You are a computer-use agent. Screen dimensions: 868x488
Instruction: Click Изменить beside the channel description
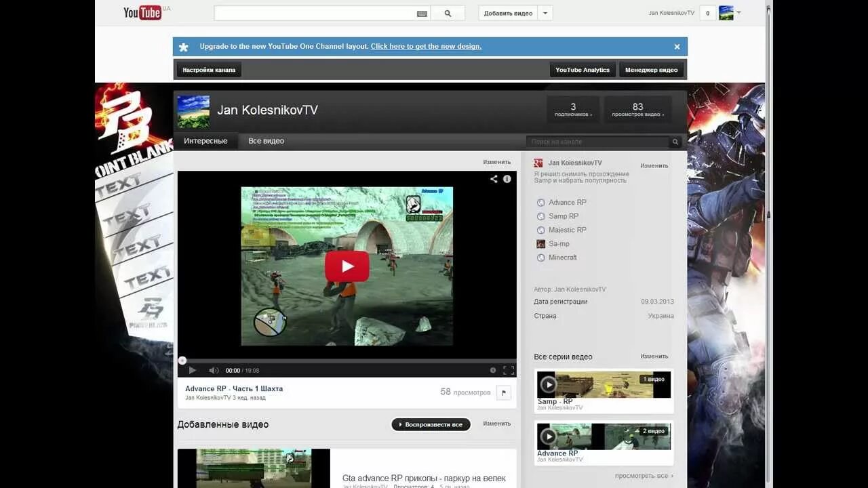click(x=654, y=165)
